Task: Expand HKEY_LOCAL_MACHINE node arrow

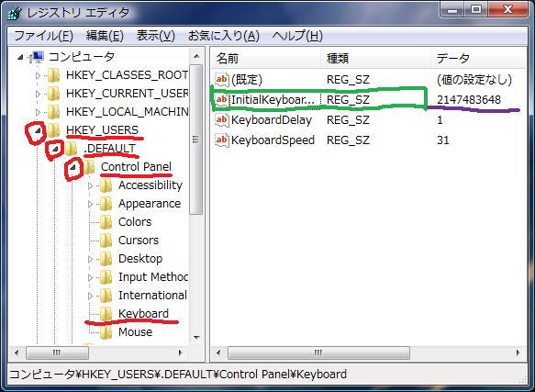Action: [x=39, y=112]
